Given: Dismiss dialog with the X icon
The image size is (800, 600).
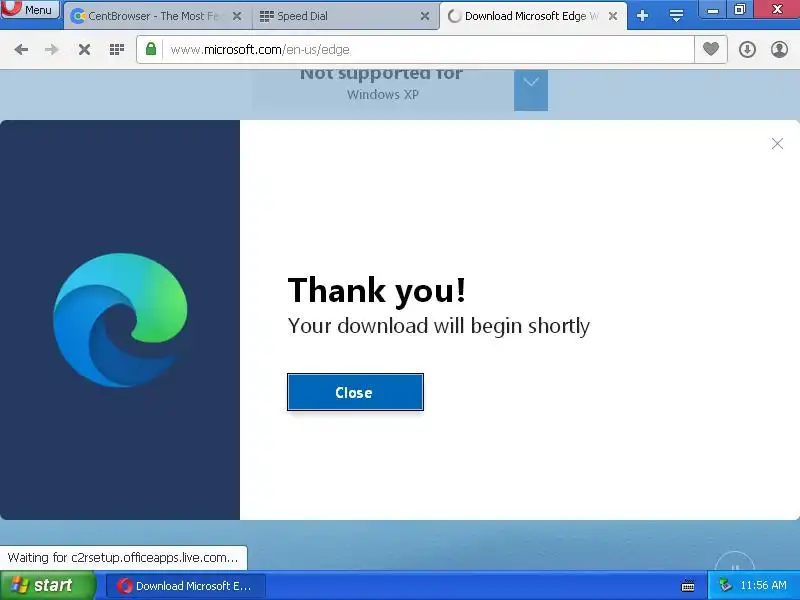Looking at the screenshot, I should pos(777,144).
